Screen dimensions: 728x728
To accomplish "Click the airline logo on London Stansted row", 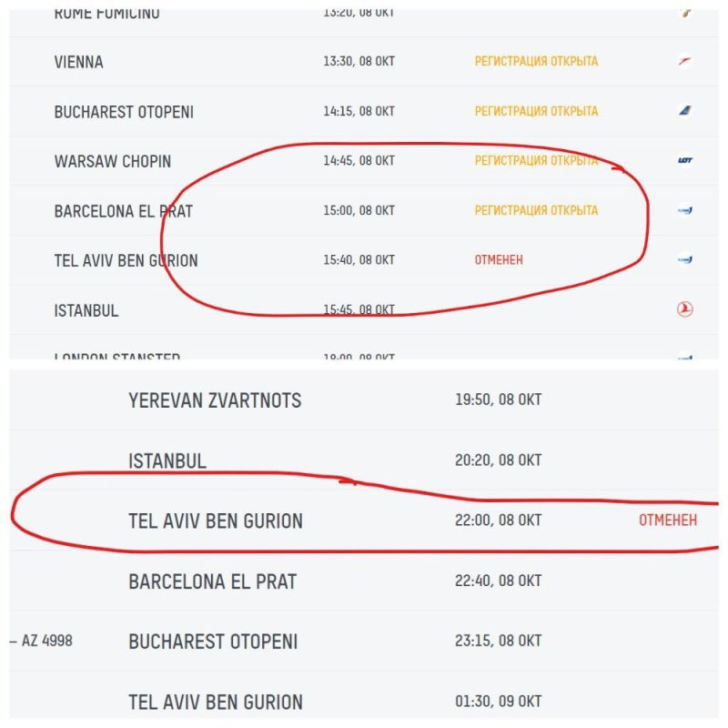I will [685, 358].
